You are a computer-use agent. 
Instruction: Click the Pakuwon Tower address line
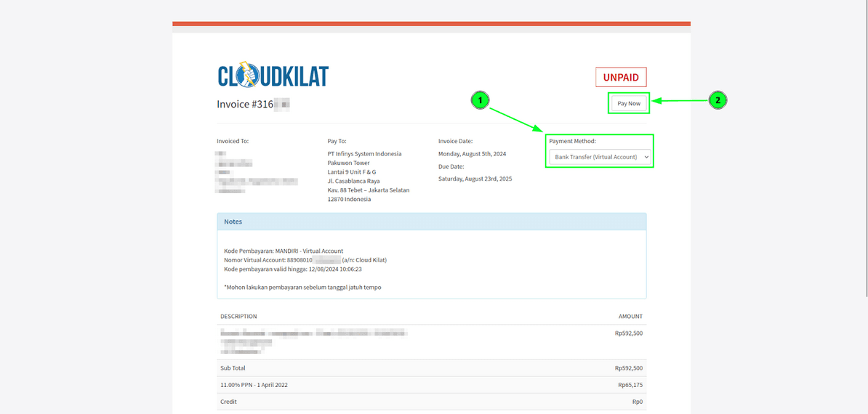click(x=349, y=163)
